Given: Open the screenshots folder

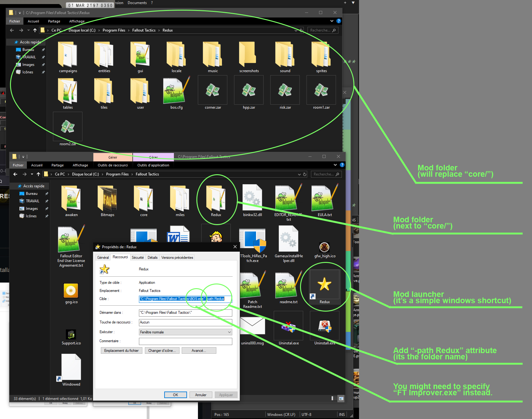Looking at the screenshot, I should [249, 57].
